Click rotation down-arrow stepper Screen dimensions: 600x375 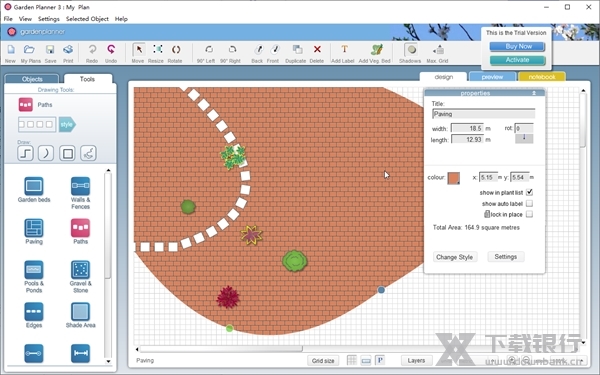click(524, 138)
